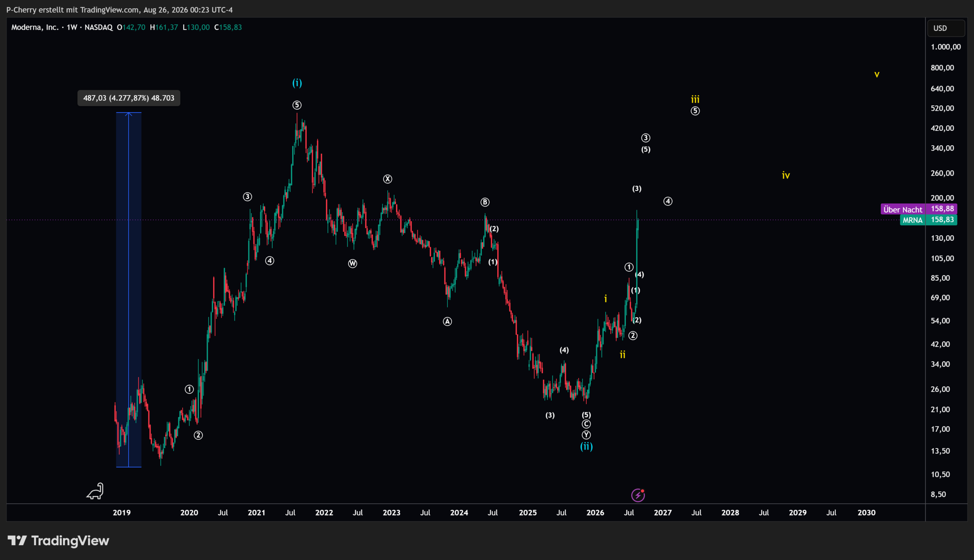Click the 2026 label on time axis
Screen dimensions: 974x560
point(595,513)
